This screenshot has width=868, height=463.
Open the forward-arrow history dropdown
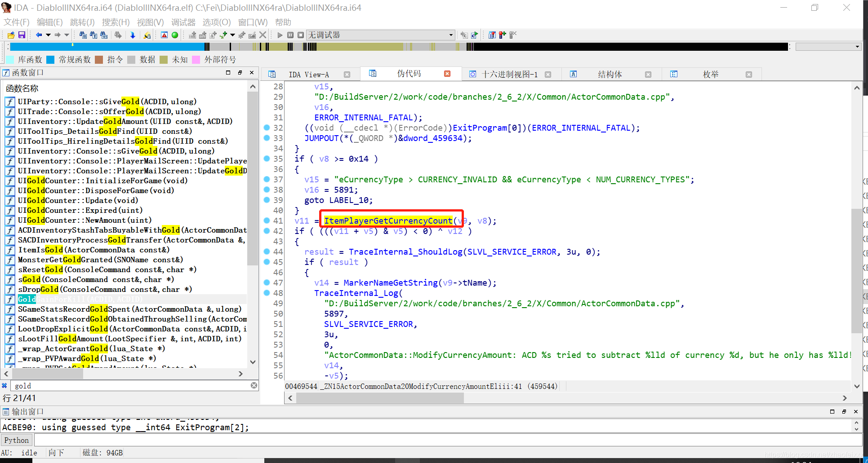(x=67, y=35)
